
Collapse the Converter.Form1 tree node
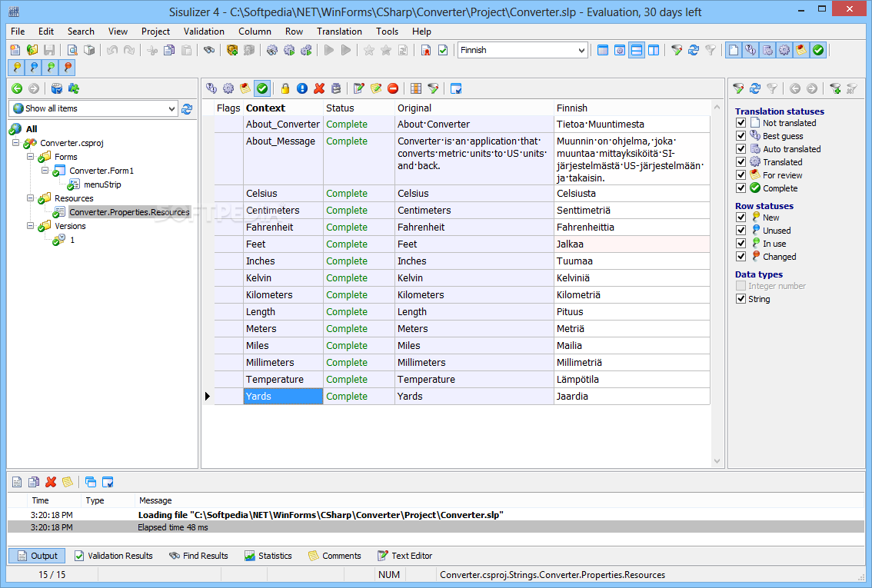[x=45, y=171]
